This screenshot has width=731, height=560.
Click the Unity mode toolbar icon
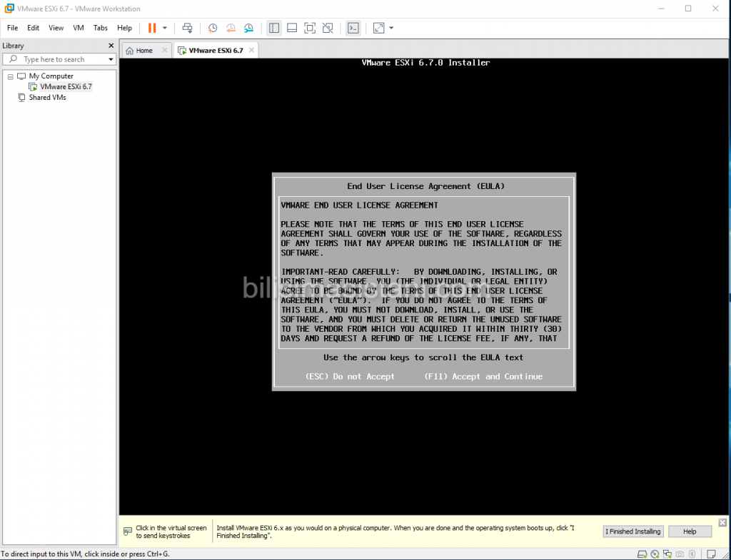[328, 28]
